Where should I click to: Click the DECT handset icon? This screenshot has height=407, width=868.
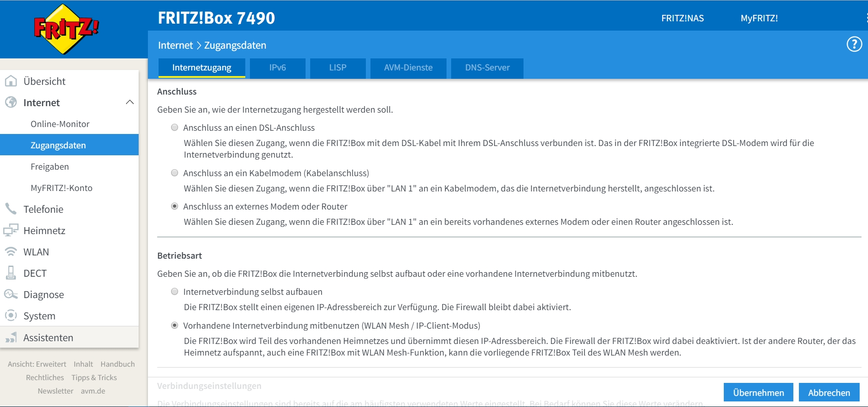click(x=11, y=273)
